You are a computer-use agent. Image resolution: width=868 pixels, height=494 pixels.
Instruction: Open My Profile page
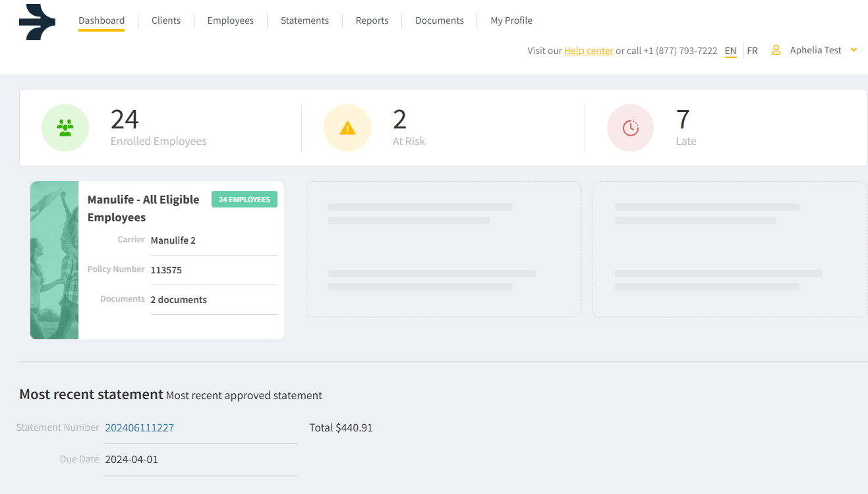[x=511, y=20]
